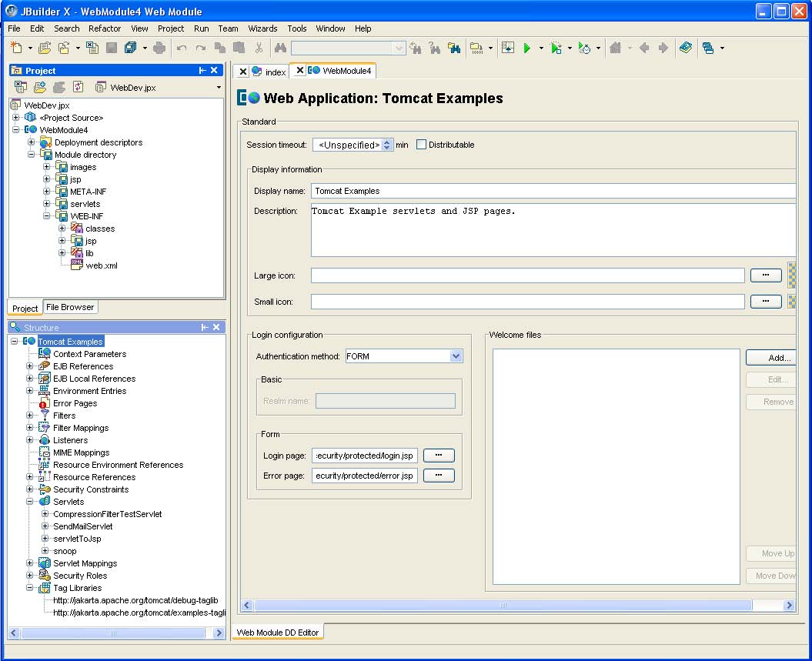Close the index tab with its X
The width and height of the screenshot is (812, 661).
coord(243,72)
